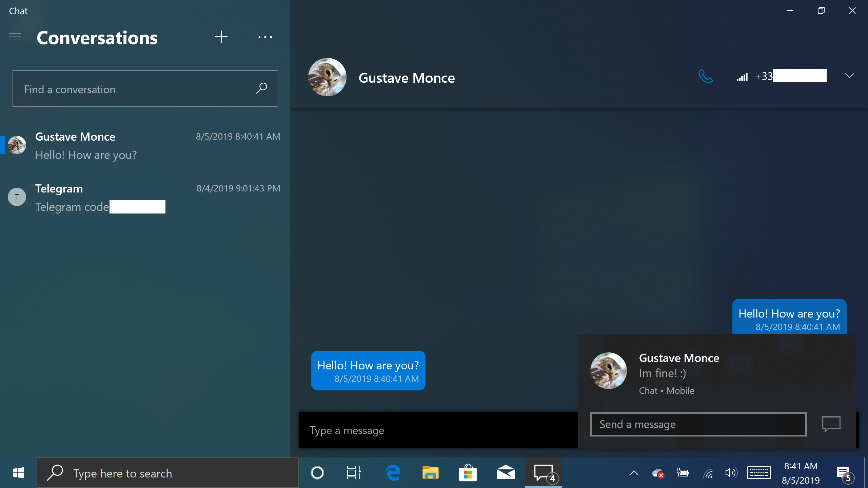This screenshot has width=868, height=488.
Task: Open volume control in system tray
Action: (730, 473)
